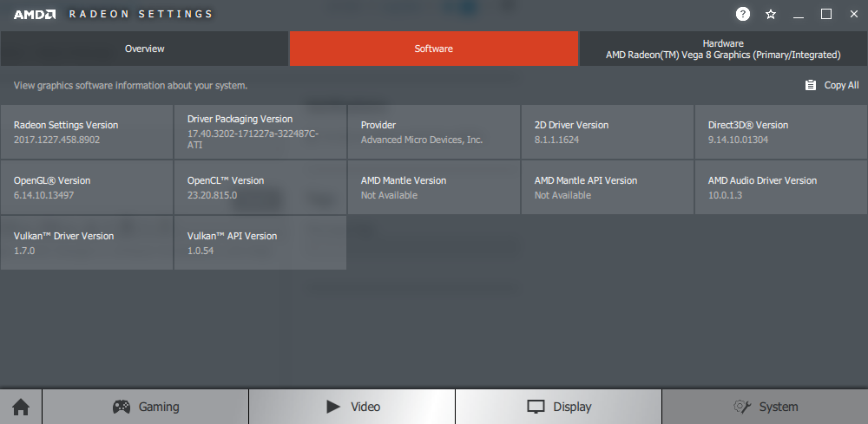Open the Gaming section label

(x=159, y=407)
